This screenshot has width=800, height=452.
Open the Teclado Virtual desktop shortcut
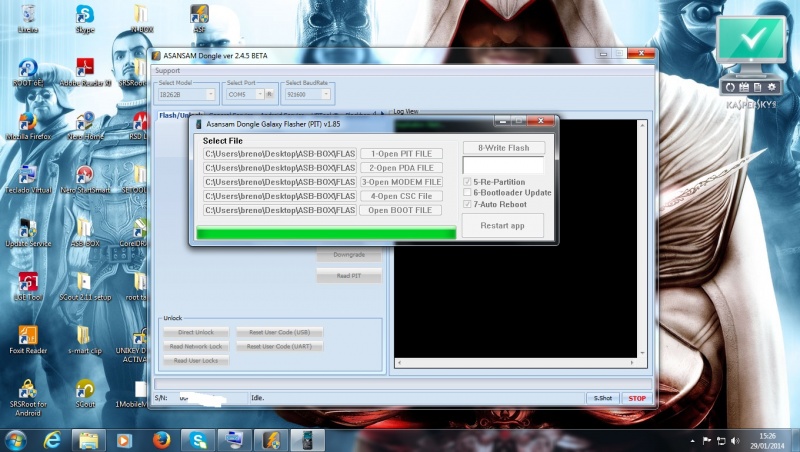point(28,180)
